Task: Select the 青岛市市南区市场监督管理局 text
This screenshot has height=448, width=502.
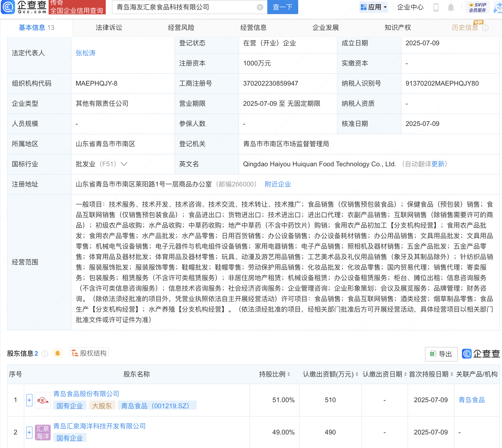Action: click(x=286, y=144)
